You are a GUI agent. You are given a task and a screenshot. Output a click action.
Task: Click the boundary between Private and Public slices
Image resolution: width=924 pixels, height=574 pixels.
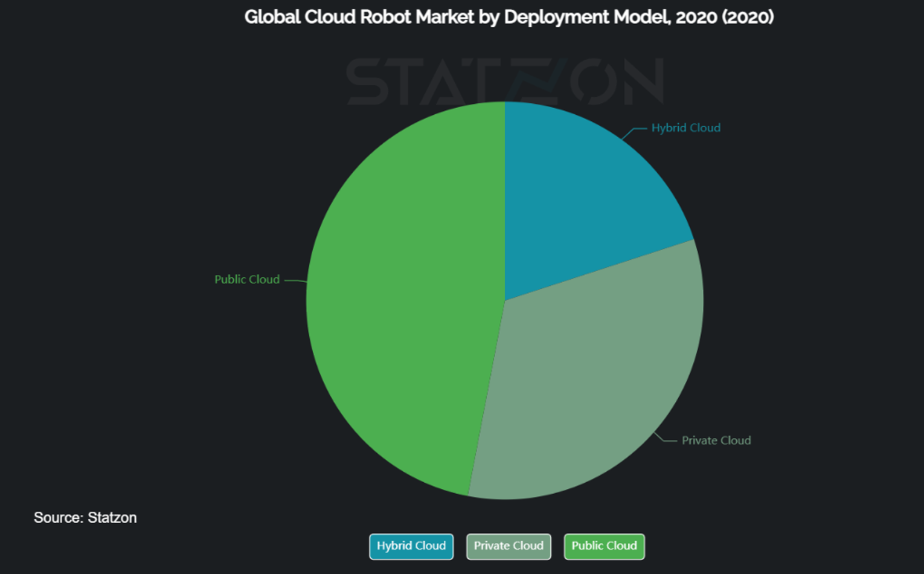pyautogui.click(x=487, y=398)
